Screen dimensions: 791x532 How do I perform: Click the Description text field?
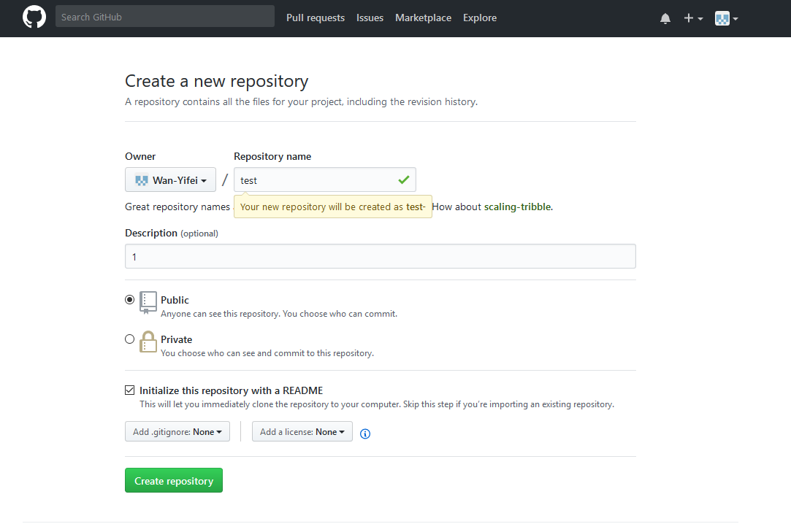pyautogui.click(x=380, y=257)
